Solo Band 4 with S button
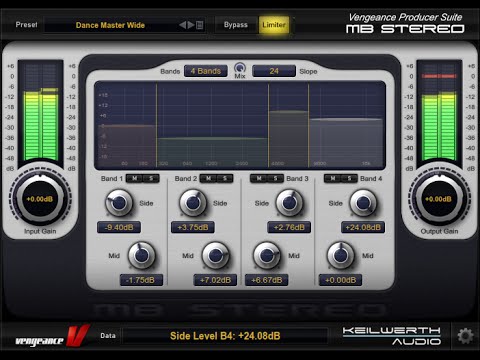 [349, 179]
